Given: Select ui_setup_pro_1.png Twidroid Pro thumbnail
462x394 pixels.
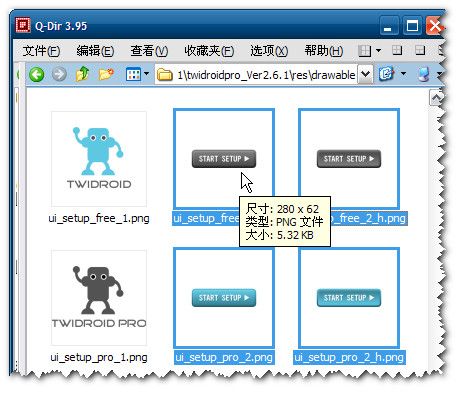Looking at the screenshot, I should point(99,298).
